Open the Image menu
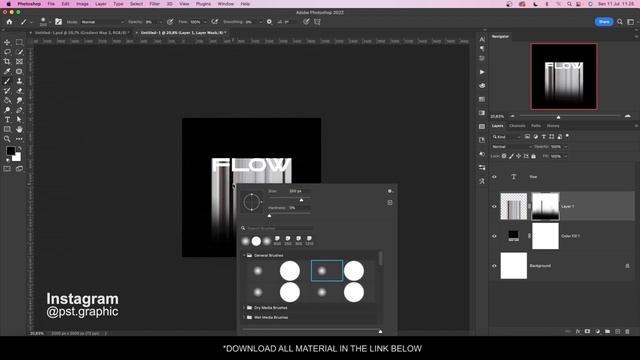This screenshot has width=640, height=360. (82, 4)
